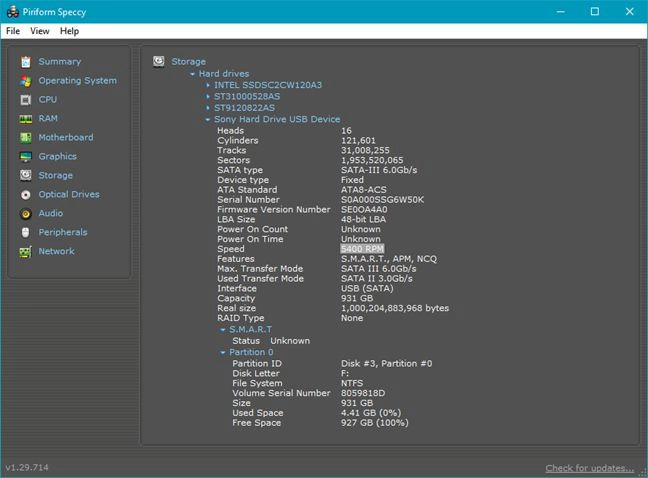
Task: Click the RAM module icon
Action: 26,119
